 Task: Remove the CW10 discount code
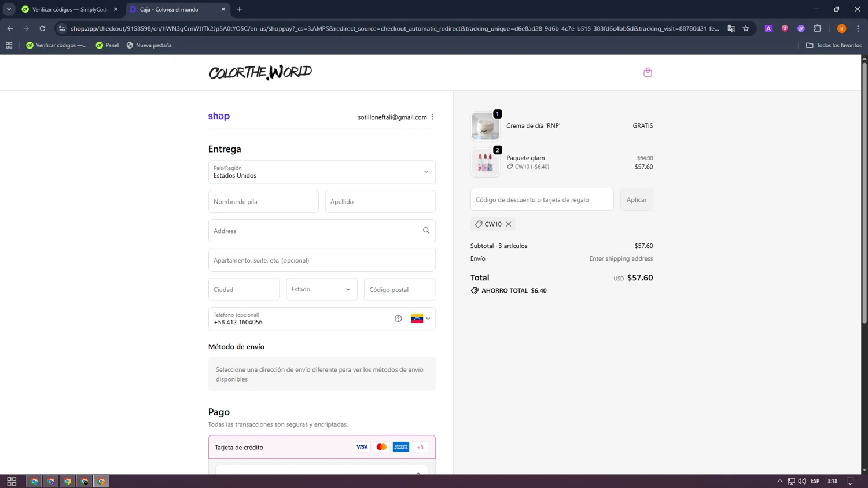pos(509,224)
